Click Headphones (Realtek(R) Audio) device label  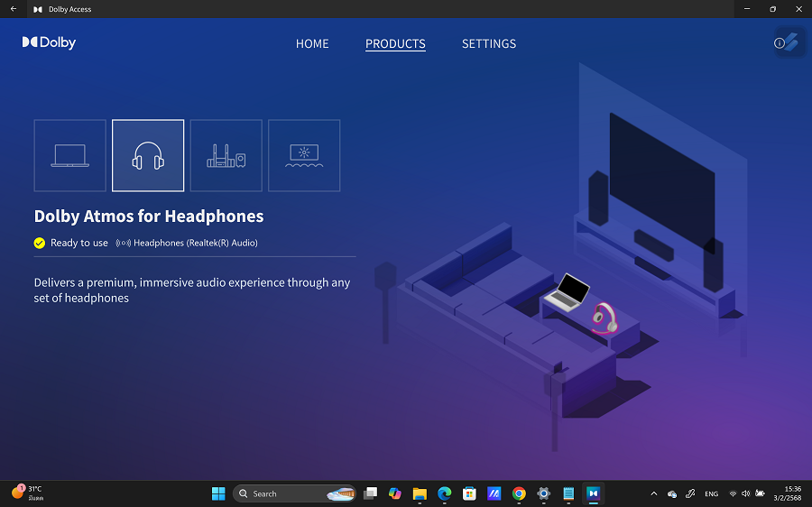(x=195, y=243)
